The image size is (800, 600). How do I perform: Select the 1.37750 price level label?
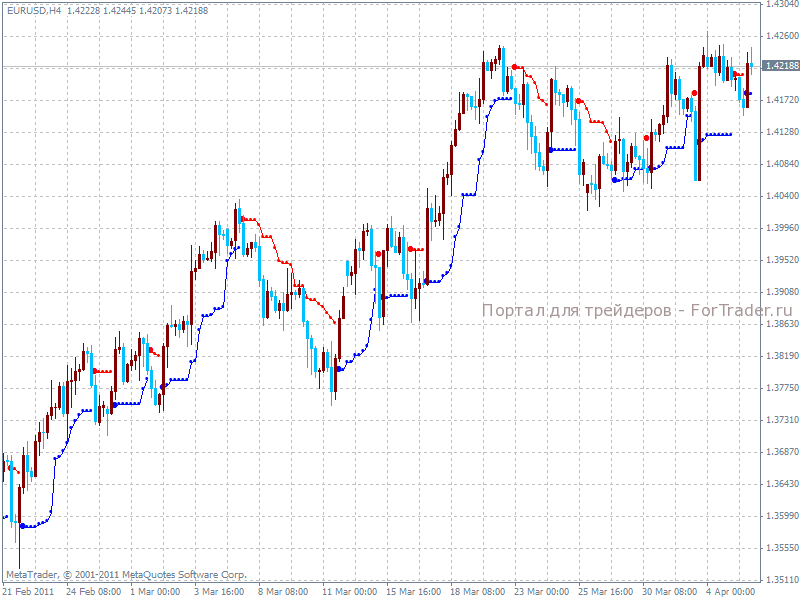click(782, 388)
